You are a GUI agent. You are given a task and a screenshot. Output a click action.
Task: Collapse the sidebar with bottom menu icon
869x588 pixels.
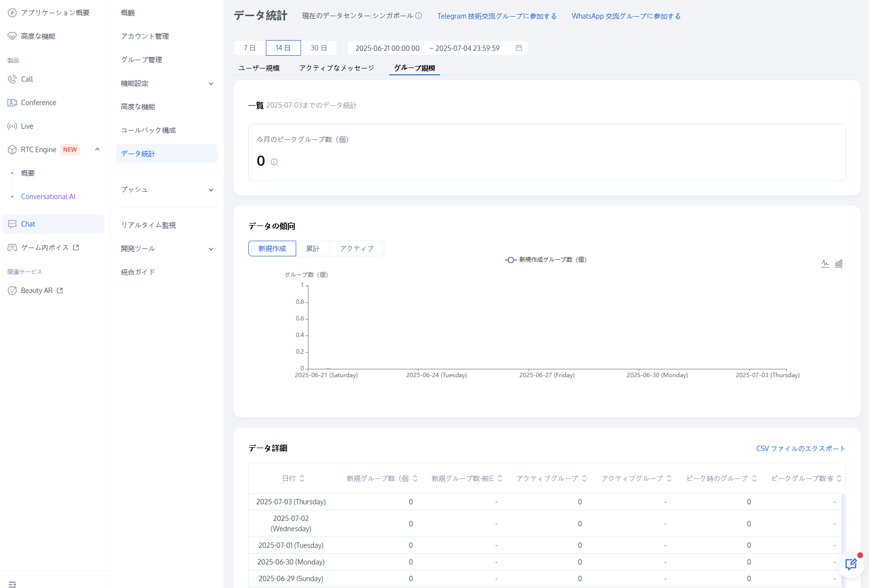tap(12, 584)
